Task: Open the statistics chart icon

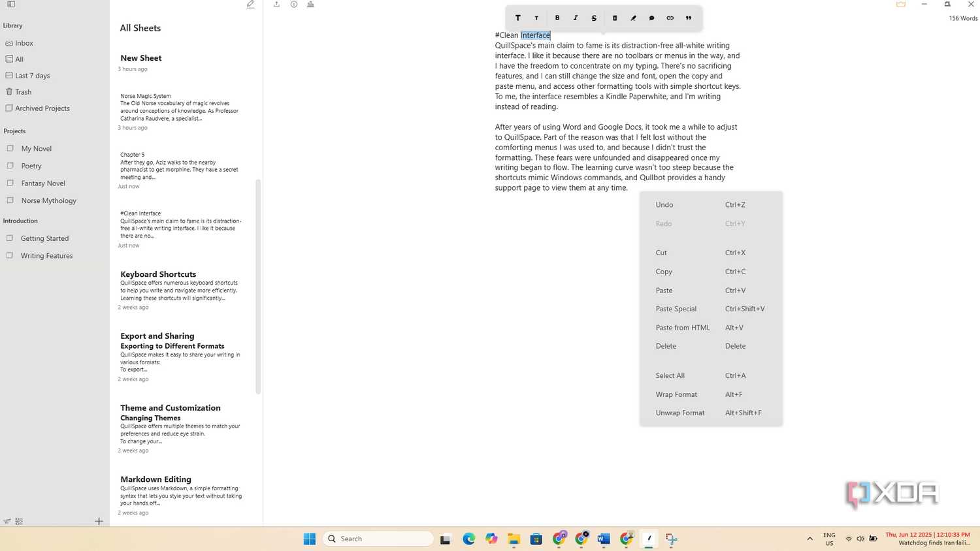Action: pyautogui.click(x=310, y=5)
